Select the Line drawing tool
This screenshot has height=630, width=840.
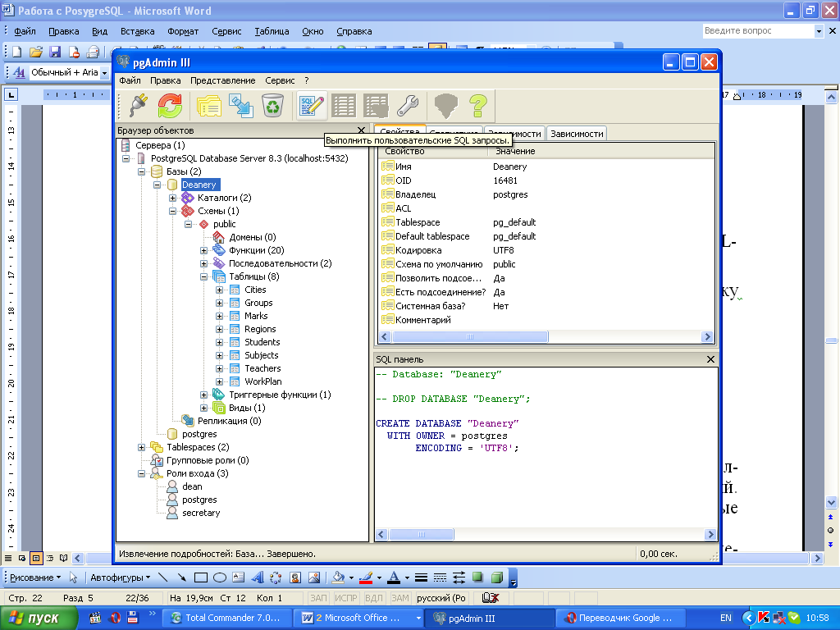(x=163, y=577)
